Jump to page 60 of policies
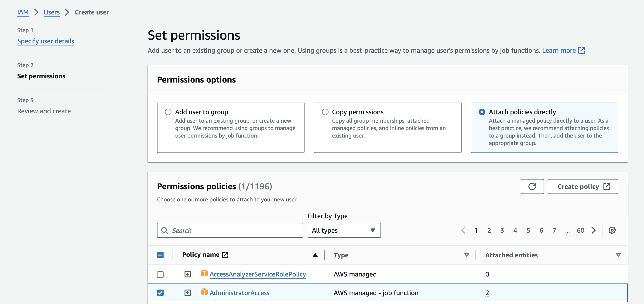 coord(580,230)
